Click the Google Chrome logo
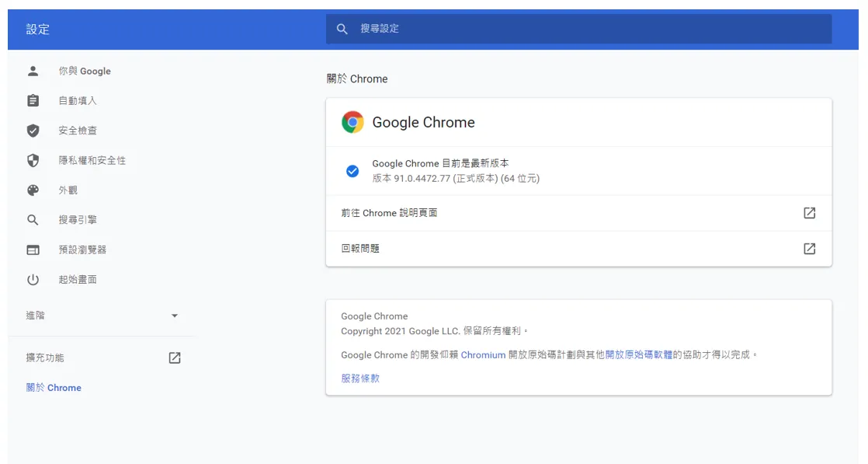This screenshot has width=868, height=464. pyautogui.click(x=352, y=122)
